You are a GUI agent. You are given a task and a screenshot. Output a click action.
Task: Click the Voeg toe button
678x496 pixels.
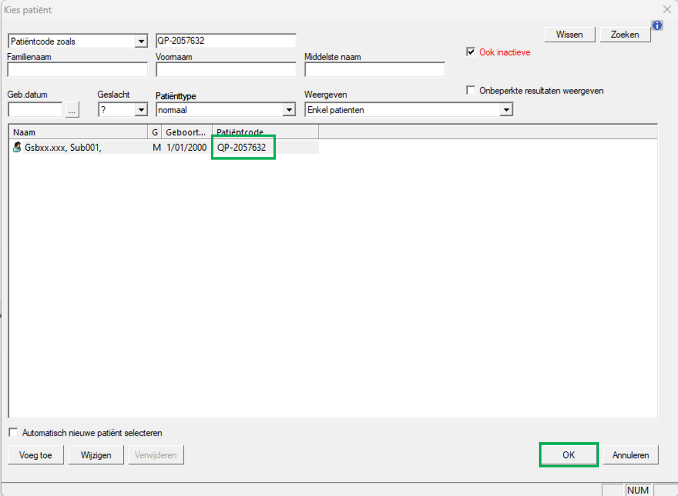(x=36, y=455)
